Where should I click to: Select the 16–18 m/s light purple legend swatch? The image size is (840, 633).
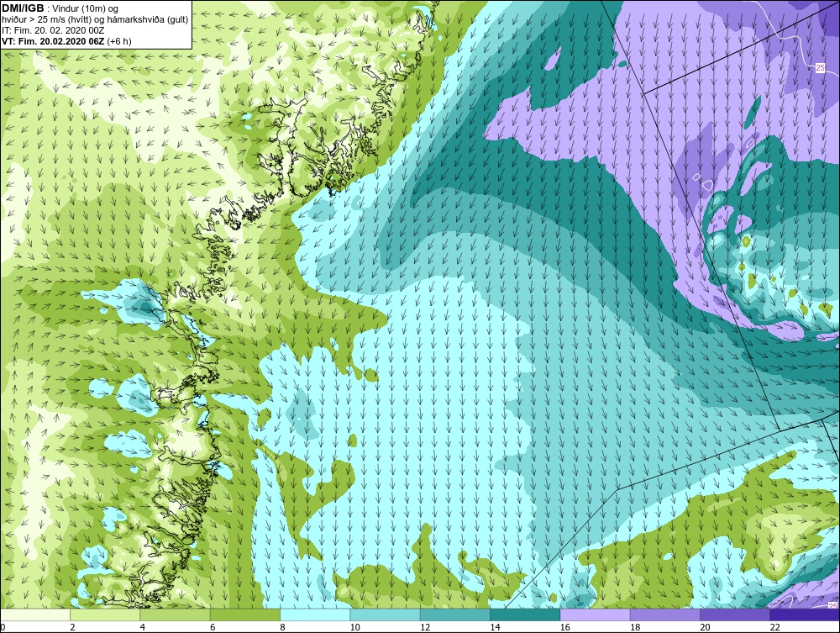596,615
